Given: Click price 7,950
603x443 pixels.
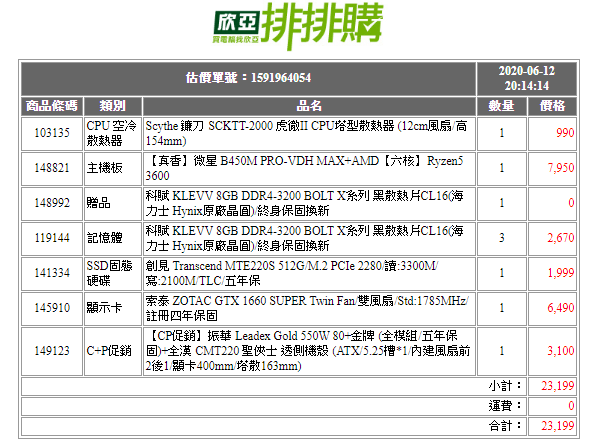Looking at the screenshot, I should 561,168.
